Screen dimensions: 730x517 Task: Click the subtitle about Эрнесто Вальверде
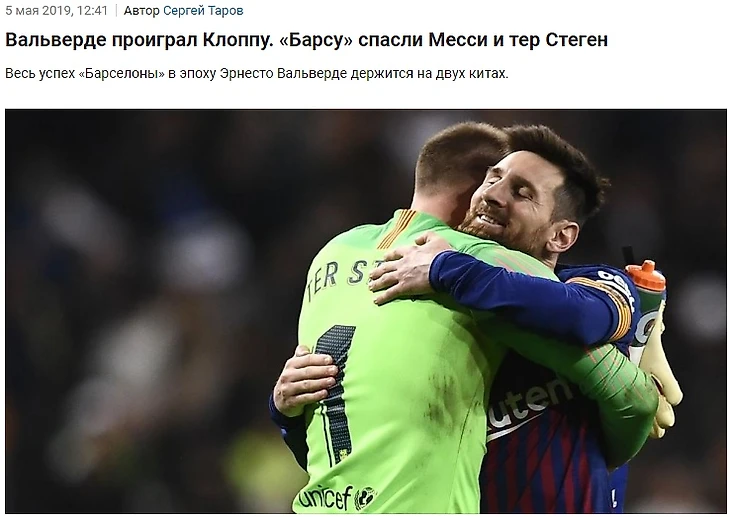pyautogui.click(x=257, y=74)
